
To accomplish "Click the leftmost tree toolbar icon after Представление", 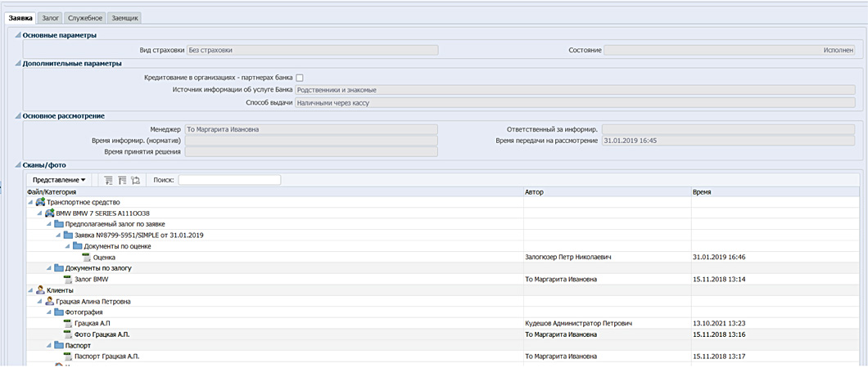I will click(x=107, y=180).
